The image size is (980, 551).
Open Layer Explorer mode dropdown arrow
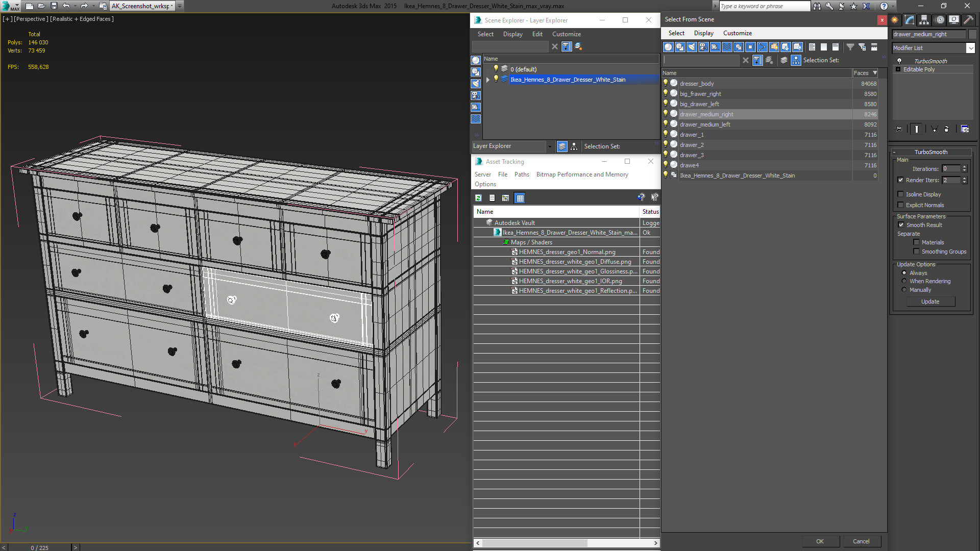[x=550, y=146]
